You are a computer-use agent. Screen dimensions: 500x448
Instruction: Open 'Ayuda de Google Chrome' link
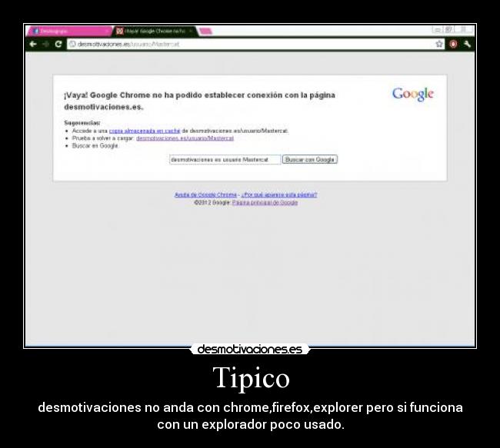tap(205, 194)
